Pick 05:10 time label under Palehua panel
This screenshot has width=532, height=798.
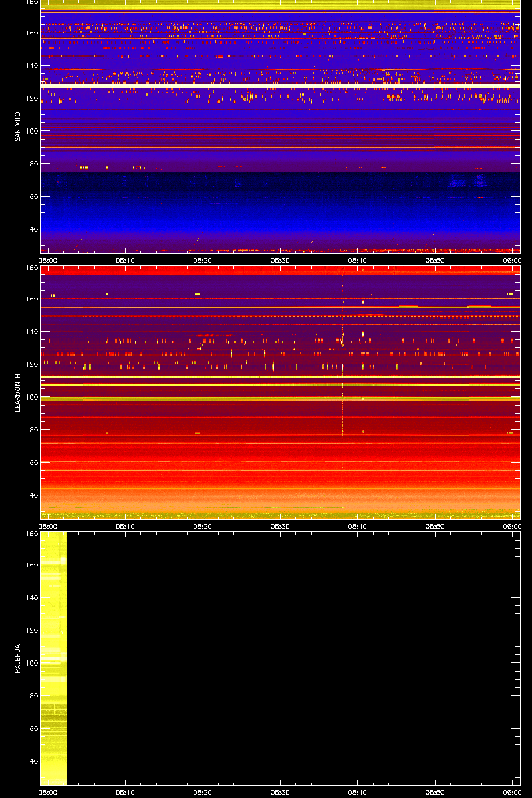[126, 792]
